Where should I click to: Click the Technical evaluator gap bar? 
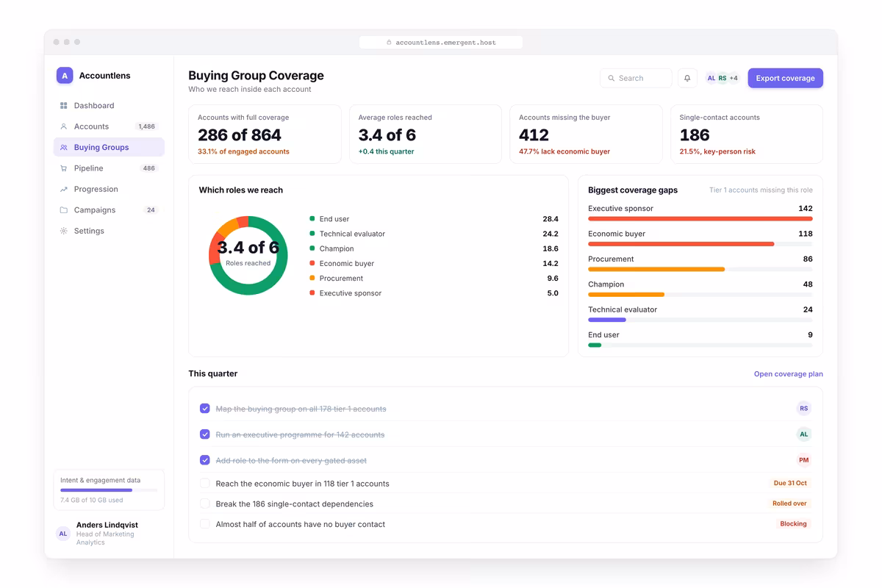pyautogui.click(x=700, y=320)
